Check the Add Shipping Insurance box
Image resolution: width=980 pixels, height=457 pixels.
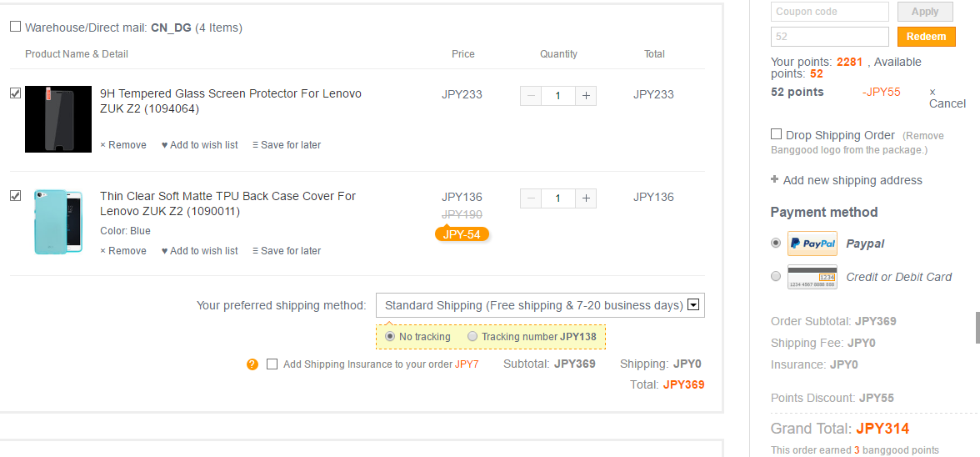click(272, 364)
